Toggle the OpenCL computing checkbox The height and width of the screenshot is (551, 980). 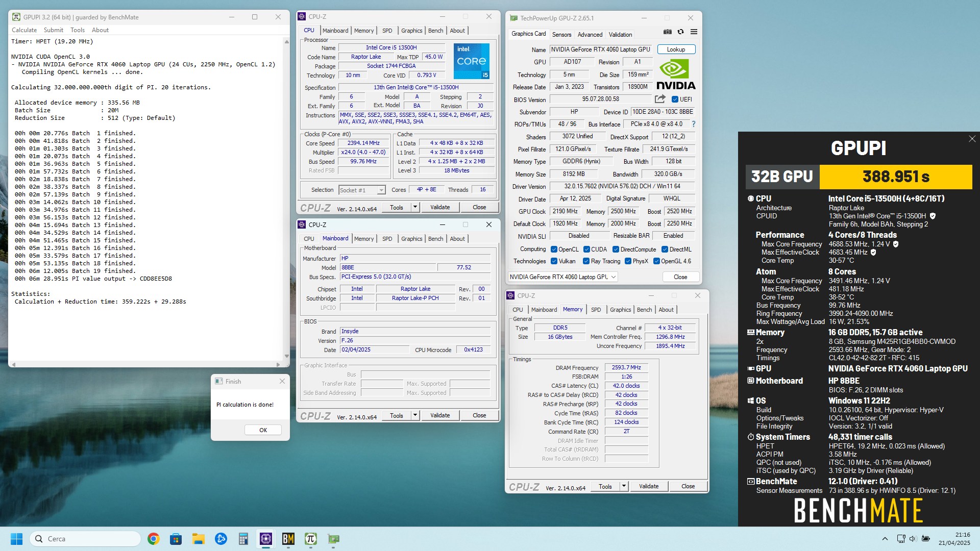tap(554, 249)
